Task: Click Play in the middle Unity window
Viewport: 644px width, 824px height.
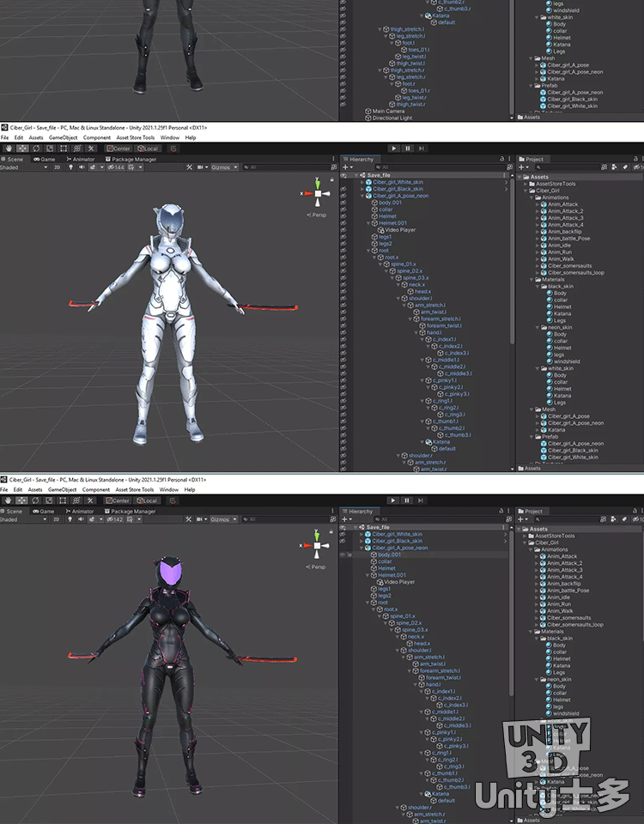Action: pyautogui.click(x=394, y=148)
